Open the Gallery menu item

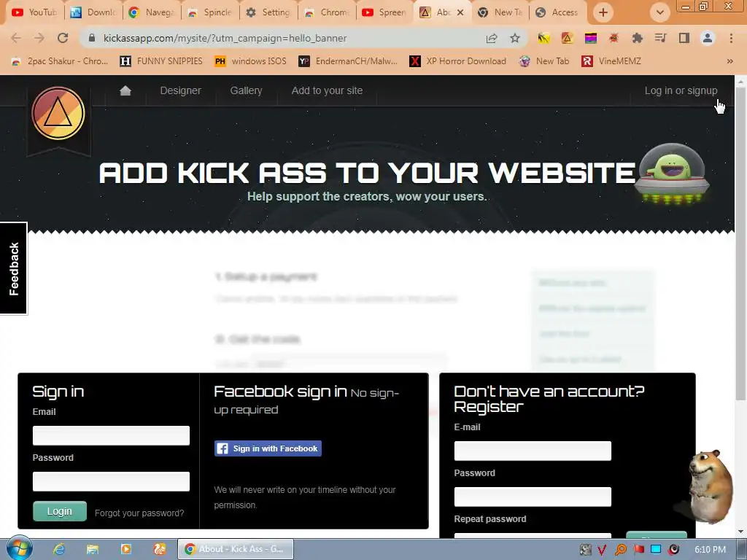click(247, 90)
